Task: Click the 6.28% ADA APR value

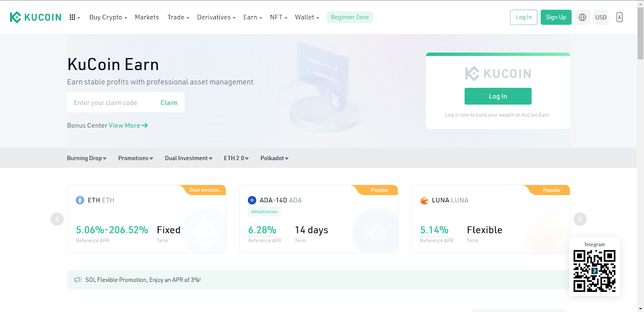Action: click(262, 230)
